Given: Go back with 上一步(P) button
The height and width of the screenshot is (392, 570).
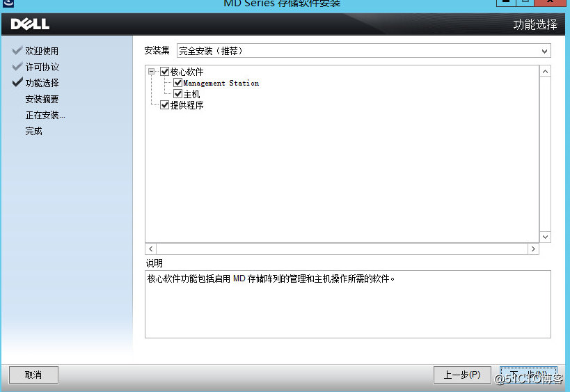Looking at the screenshot, I should [x=462, y=375].
